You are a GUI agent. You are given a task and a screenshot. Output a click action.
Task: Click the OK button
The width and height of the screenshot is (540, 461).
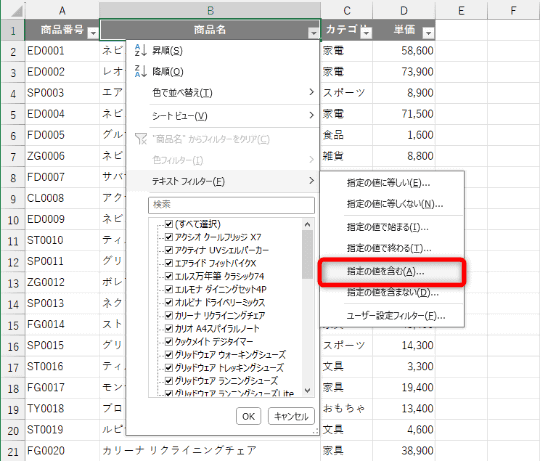(248, 417)
